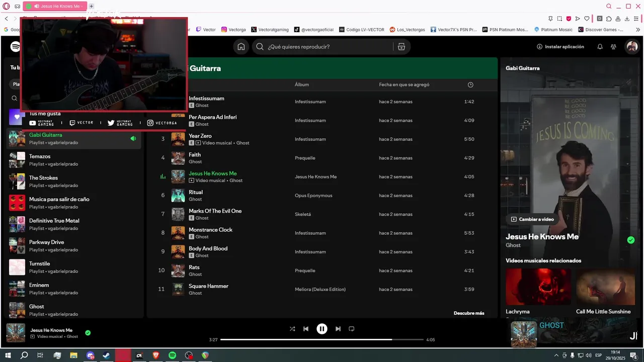The width and height of the screenshot is (644, 362).
Task: Expand the bookmarks bar overflow chevron
Action: [x=638, y=30]
